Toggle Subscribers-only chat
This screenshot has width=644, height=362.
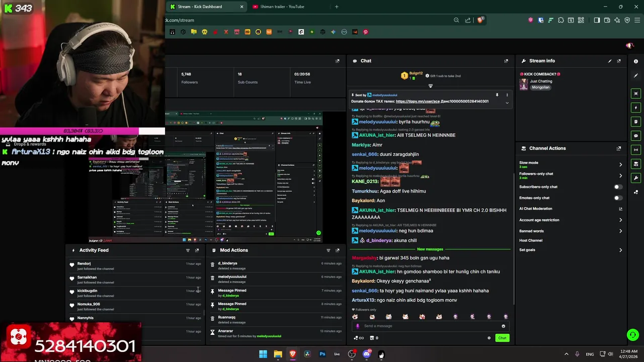tap(618, 187)
